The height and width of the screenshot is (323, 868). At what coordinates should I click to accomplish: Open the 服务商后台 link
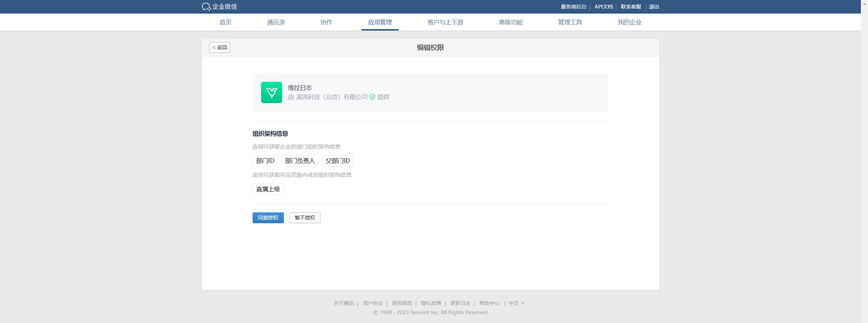(573, 7)
